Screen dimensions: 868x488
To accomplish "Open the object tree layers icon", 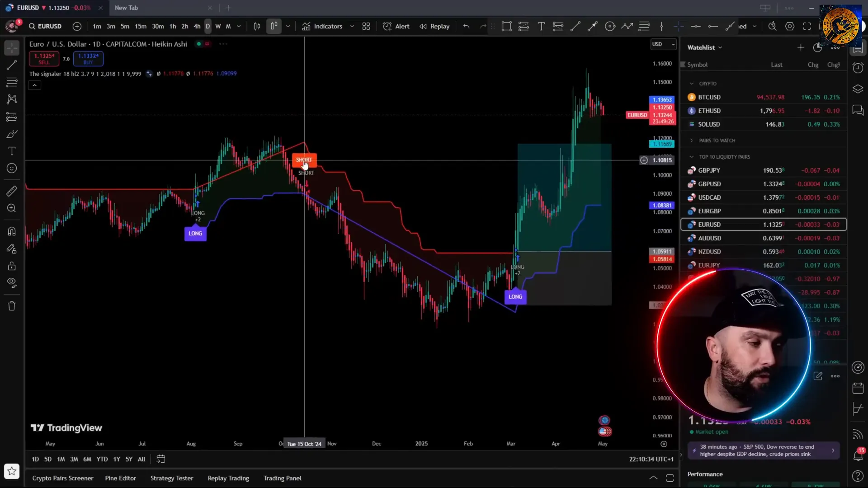I will point(858,89).
